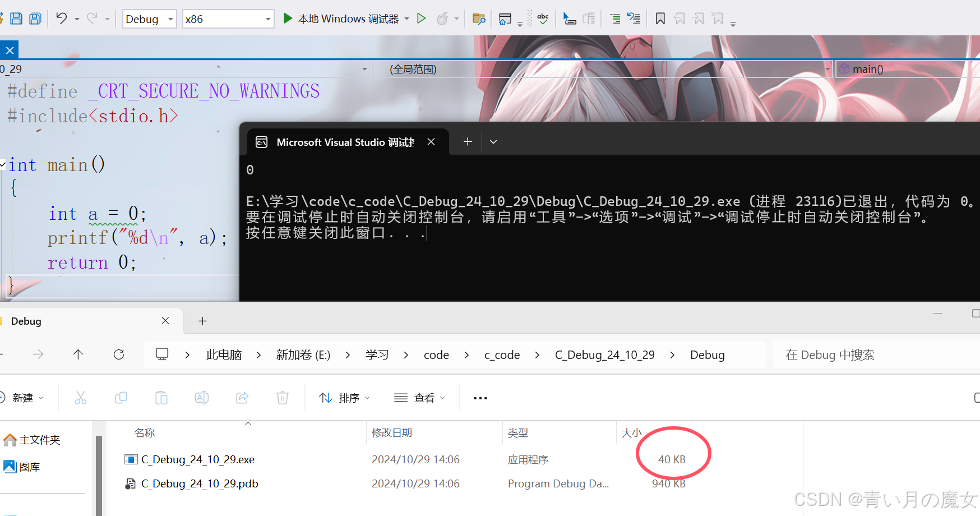Image resolution: width=980 pixels, height=516 pixels.
Task: Navigate to C_Debug_24_10_29 in breadcrumb
Action: 605,354
